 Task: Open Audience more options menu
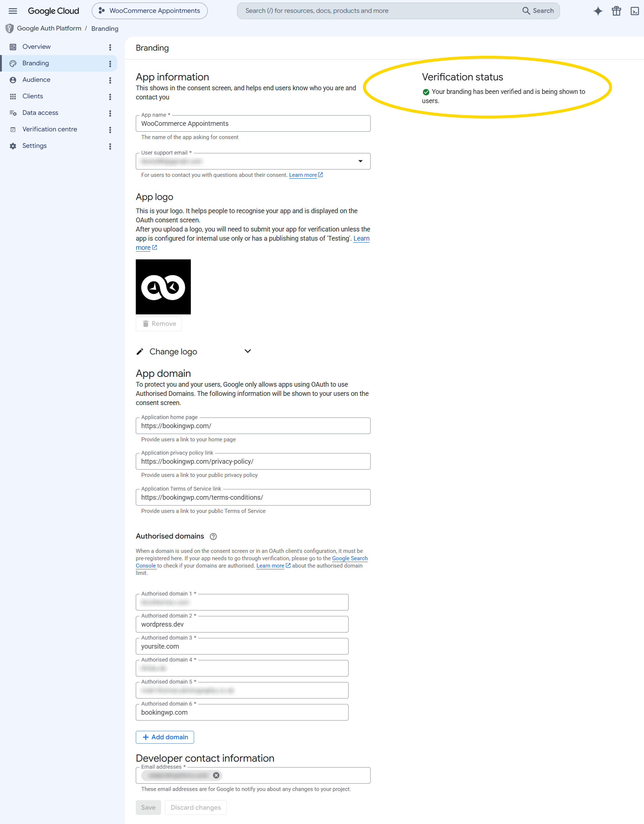[x=110, y=80]
